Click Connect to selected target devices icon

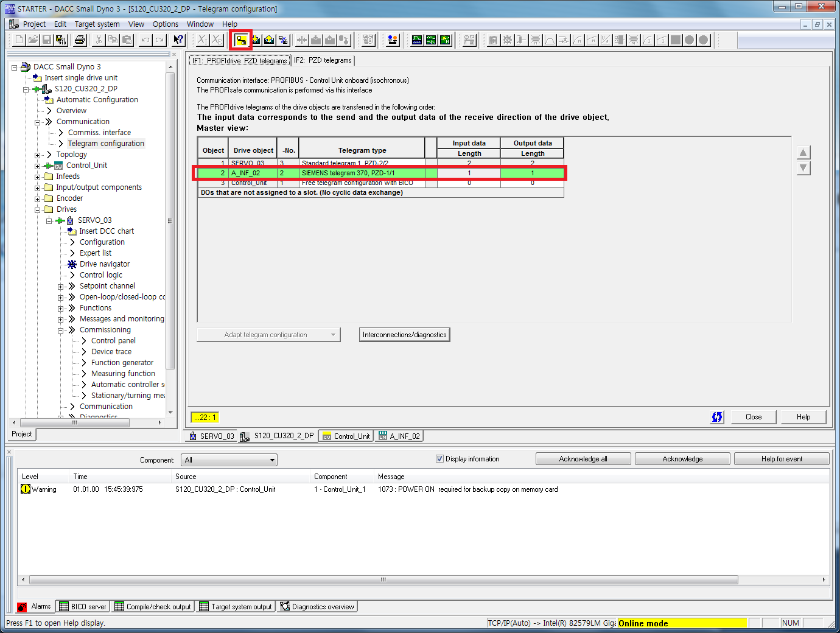tap(241, 40)
